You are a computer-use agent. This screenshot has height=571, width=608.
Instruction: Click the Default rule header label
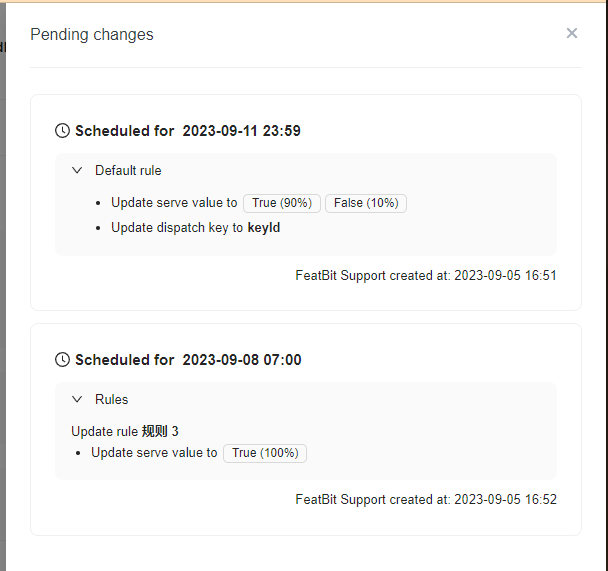[x=128, y=170]
